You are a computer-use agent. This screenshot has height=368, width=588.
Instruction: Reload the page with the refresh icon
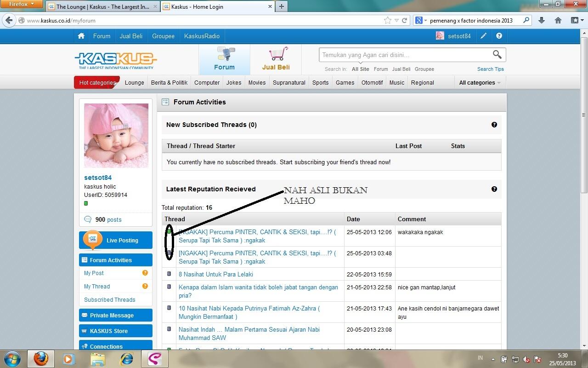(x=405, y=20)
